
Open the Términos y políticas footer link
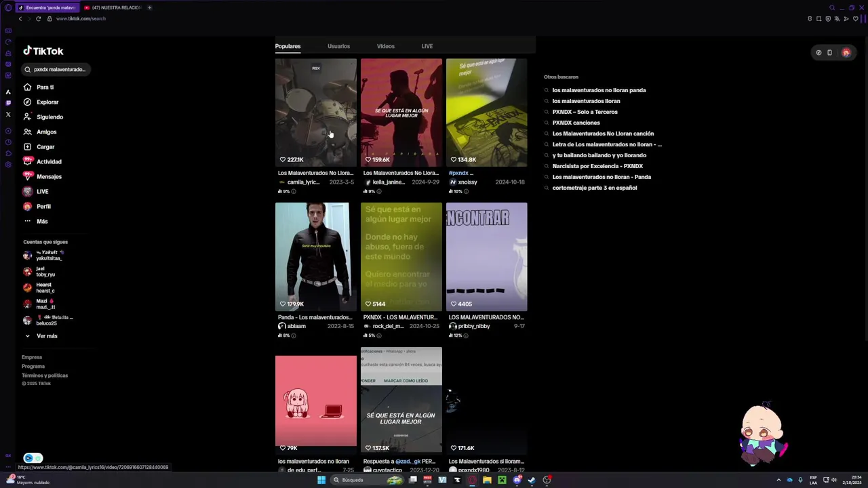[x=45, y=375]
